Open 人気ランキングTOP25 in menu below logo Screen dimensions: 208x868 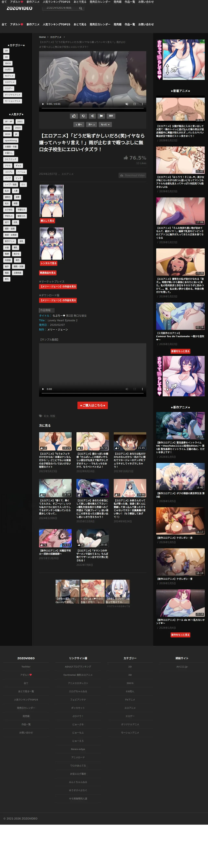click(x=56, y=25)
